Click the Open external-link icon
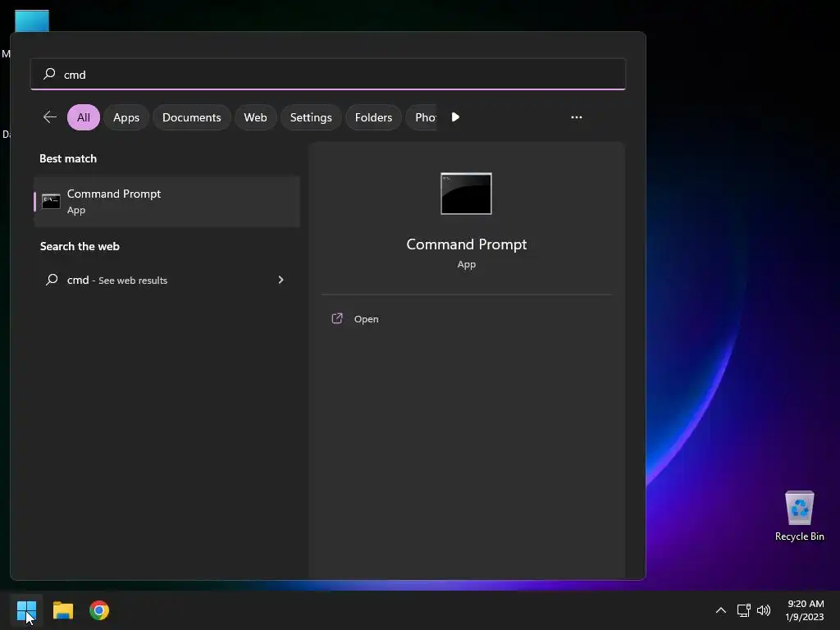This screenshot has height=630, width=840. pos(337,318)
